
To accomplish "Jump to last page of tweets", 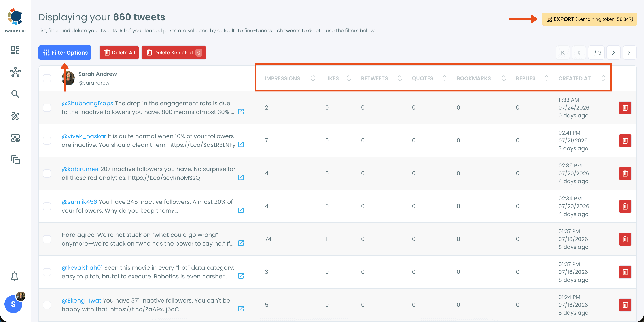I will [x=630, y=53].
